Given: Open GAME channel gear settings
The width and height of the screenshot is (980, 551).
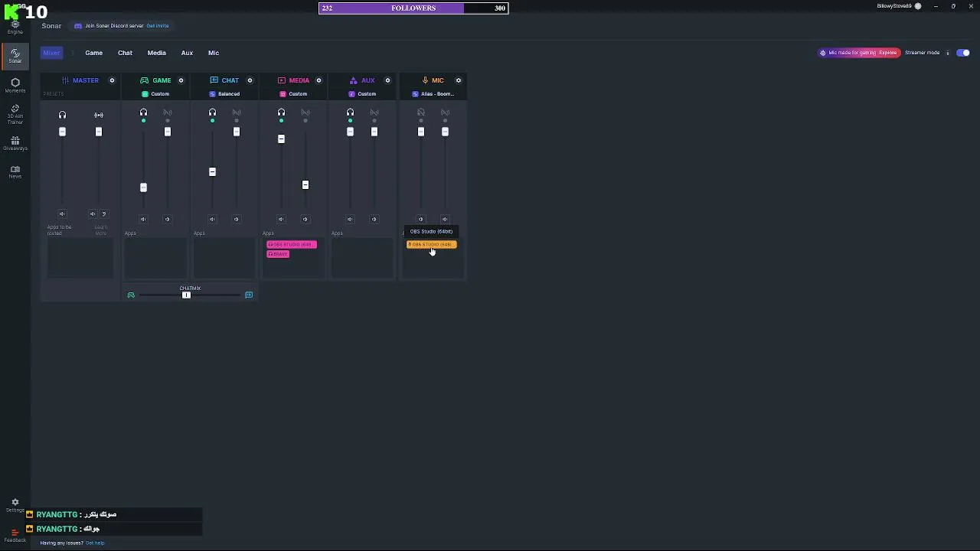Looking at the screenshot, I should click(181, 80).
